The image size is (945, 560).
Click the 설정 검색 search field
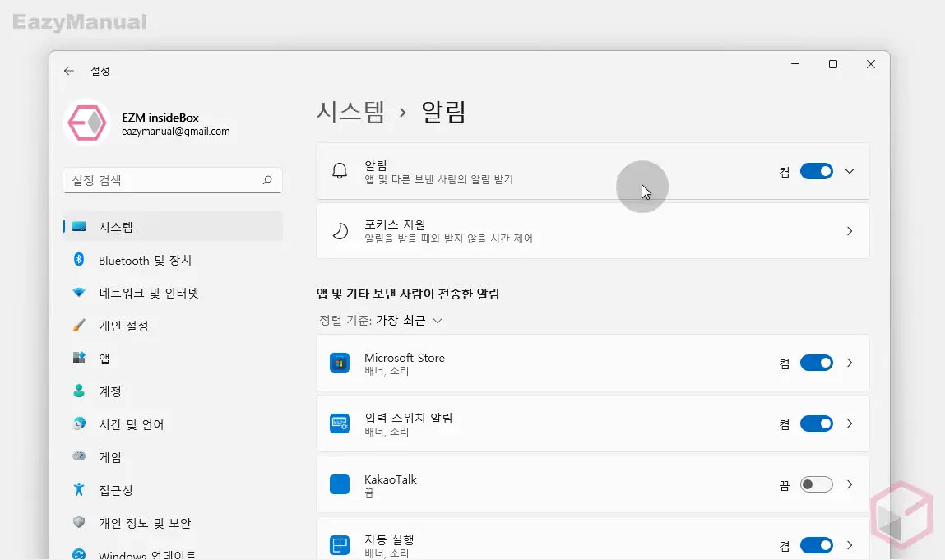164,180
